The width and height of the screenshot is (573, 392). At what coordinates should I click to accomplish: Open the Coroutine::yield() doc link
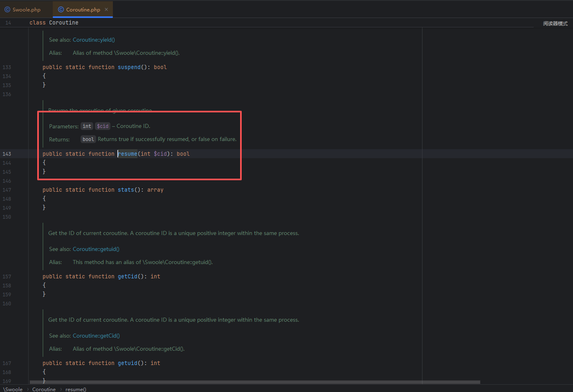[94, 40]
